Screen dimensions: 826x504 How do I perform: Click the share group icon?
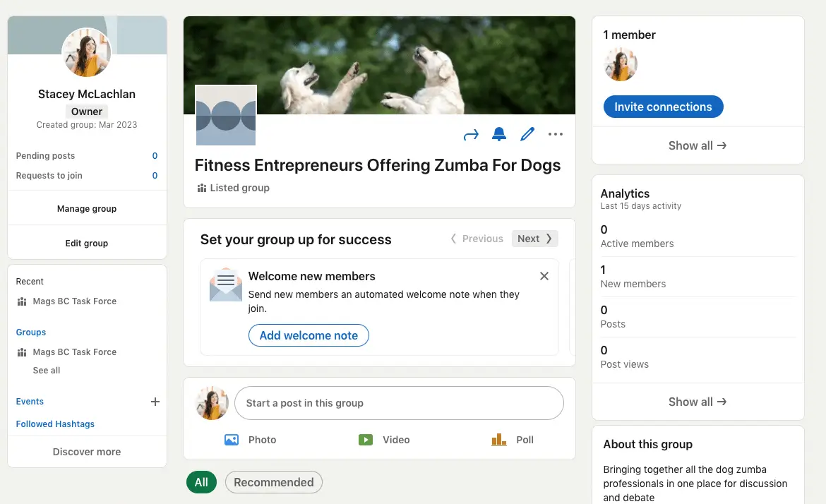pyautogui.click(x=471, y=134)
